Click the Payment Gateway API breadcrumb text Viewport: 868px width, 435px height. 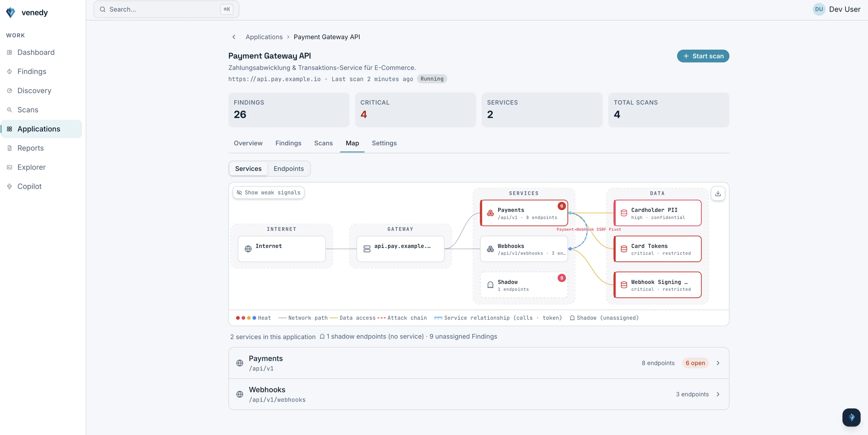tap(327, 37)
